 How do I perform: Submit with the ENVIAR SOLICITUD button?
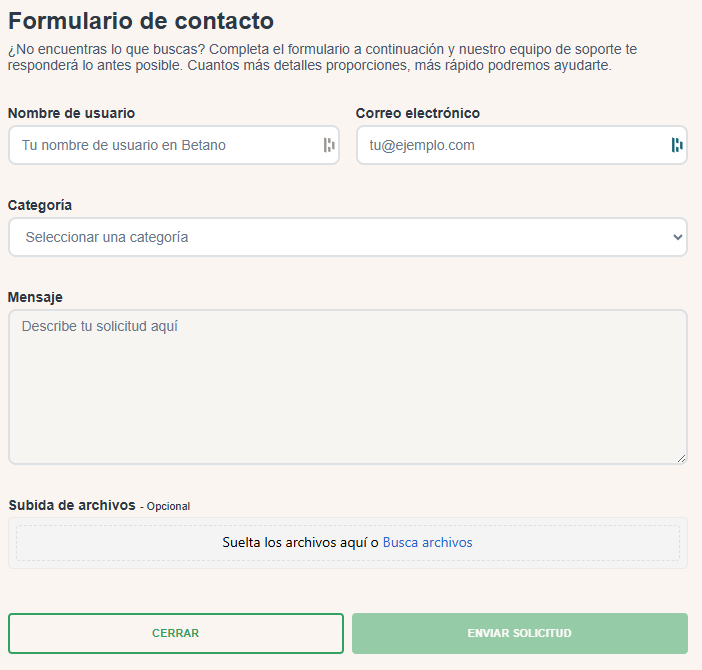(519, 633)
